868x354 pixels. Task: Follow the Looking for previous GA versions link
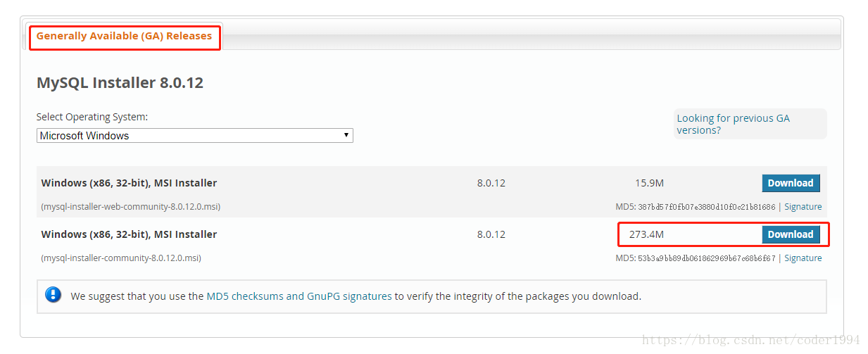tap(734, 124)
